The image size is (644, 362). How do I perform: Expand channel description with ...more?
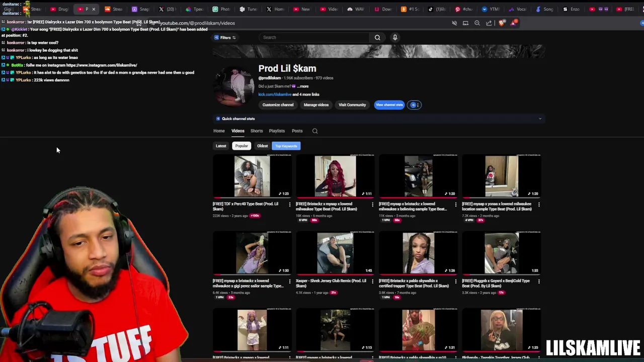[303, 86]
